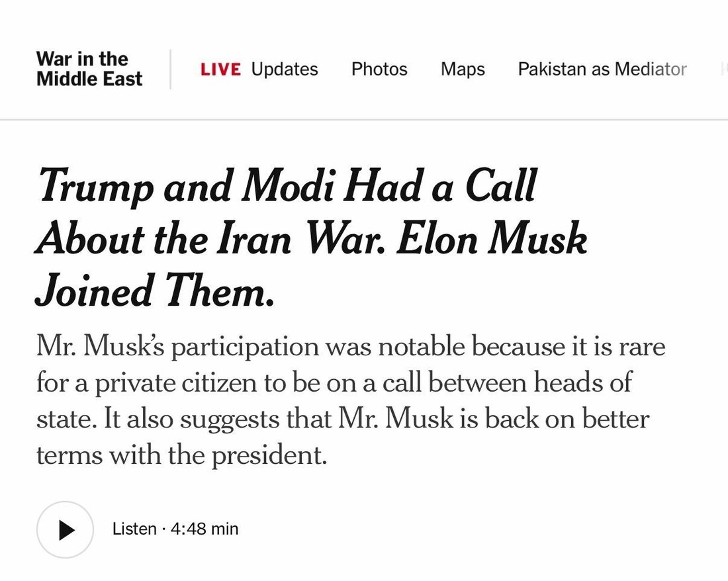The height and width of the screenshot is (581, 728).
Task: Click the red LIVE indicator
Action: click(x=220, y=69)
